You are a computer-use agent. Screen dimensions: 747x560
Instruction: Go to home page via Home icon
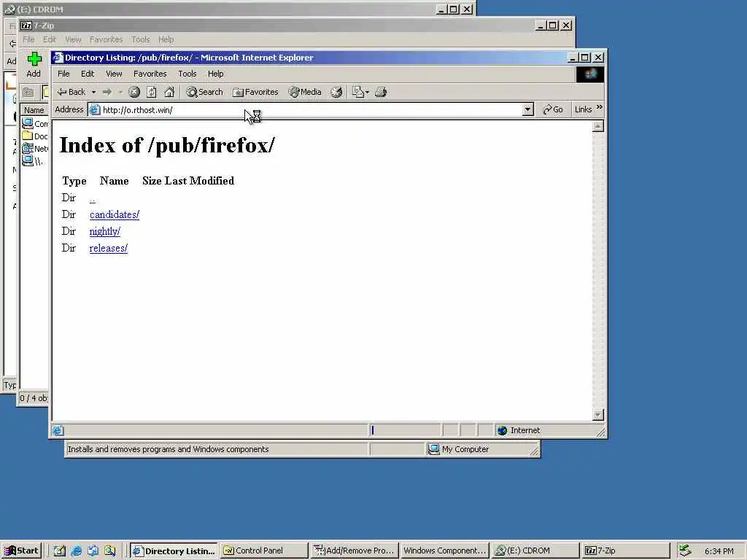pyautogui.click(x=169, y=92)
